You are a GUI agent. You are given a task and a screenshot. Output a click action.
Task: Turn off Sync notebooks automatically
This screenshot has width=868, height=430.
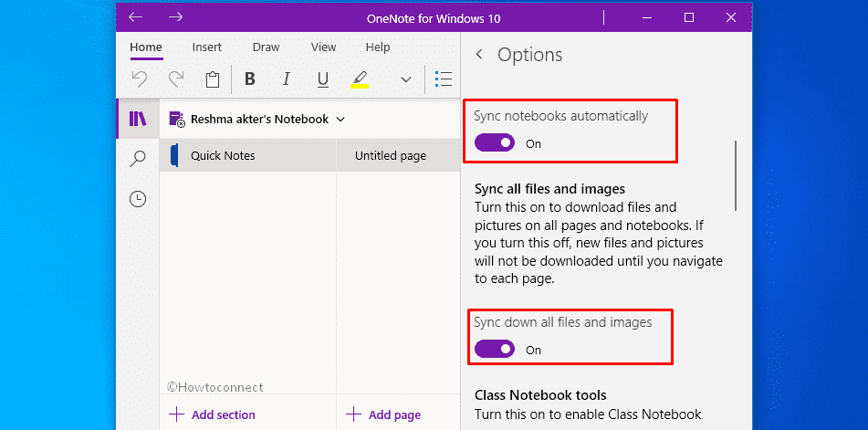click(495, 142)
